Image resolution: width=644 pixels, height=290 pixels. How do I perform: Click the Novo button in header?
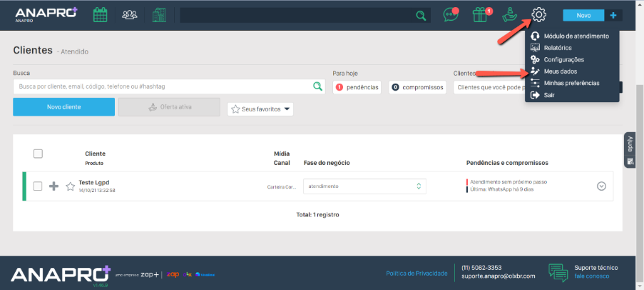583,15
